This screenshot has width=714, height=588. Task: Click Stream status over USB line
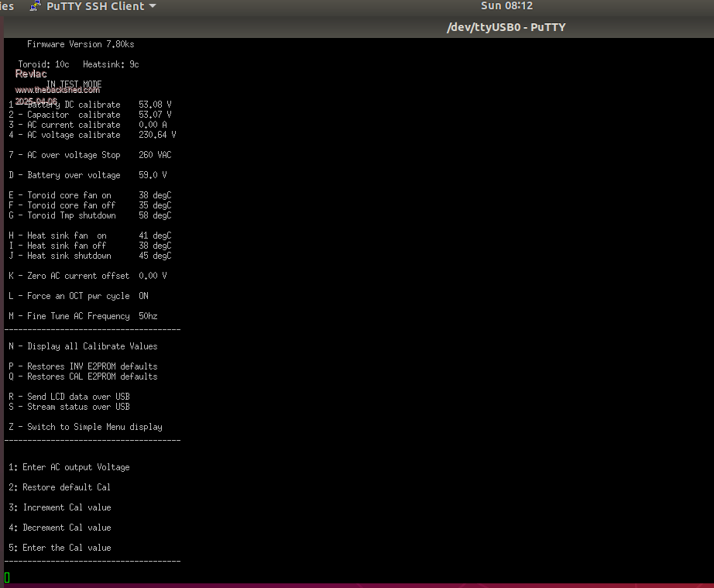point(69,407)
